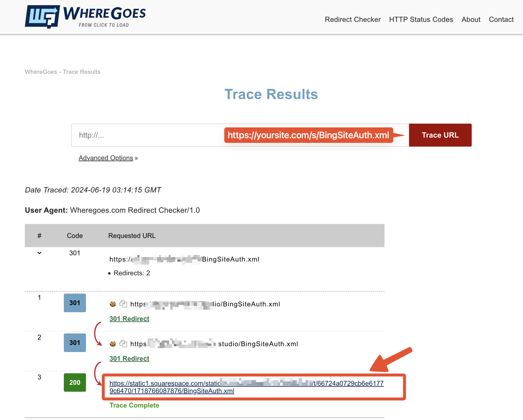Click the blue 301 badge in row 1
This screenshot has height=420, width=523.
(75, 303)
